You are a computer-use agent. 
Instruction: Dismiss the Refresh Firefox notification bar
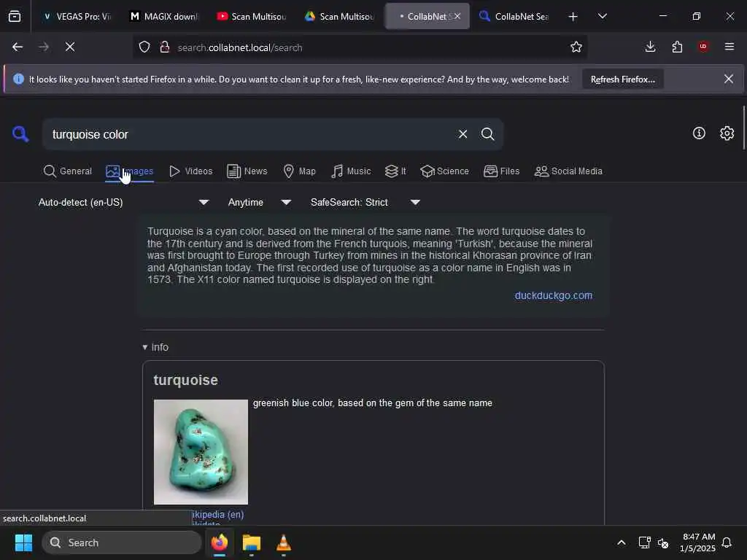[729, 79]
